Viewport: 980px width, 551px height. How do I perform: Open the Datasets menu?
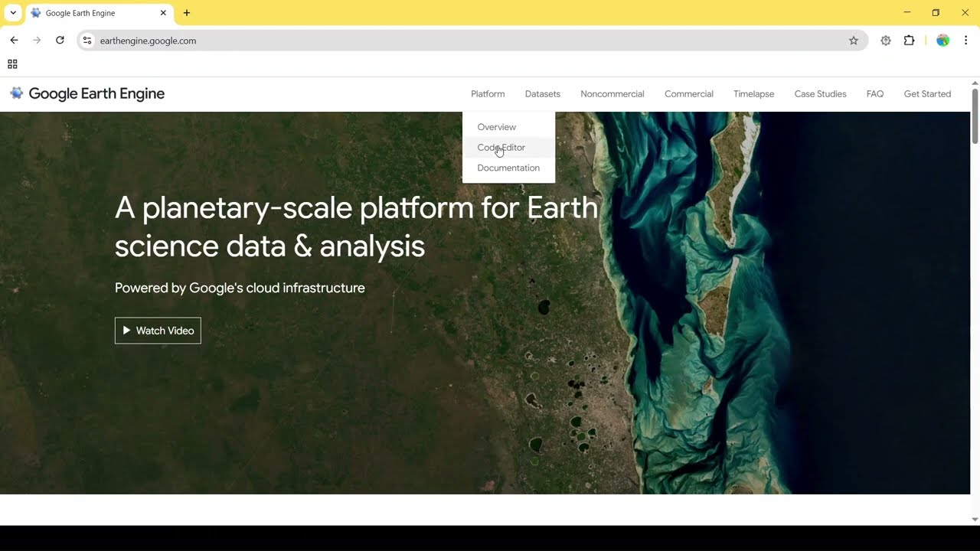click(x=543, y=94)
